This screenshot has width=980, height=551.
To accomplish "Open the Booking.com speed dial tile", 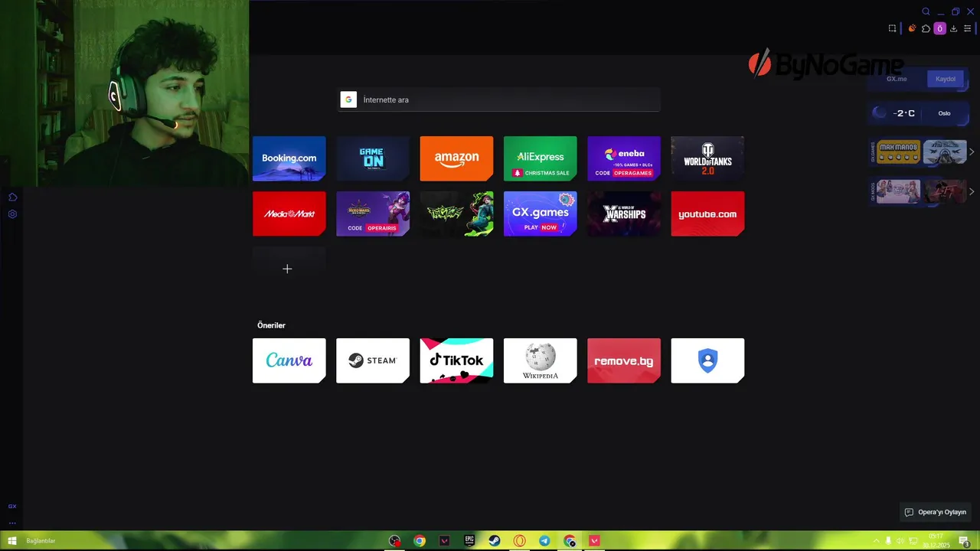I will pyautogui.click(x=289, y=158).
